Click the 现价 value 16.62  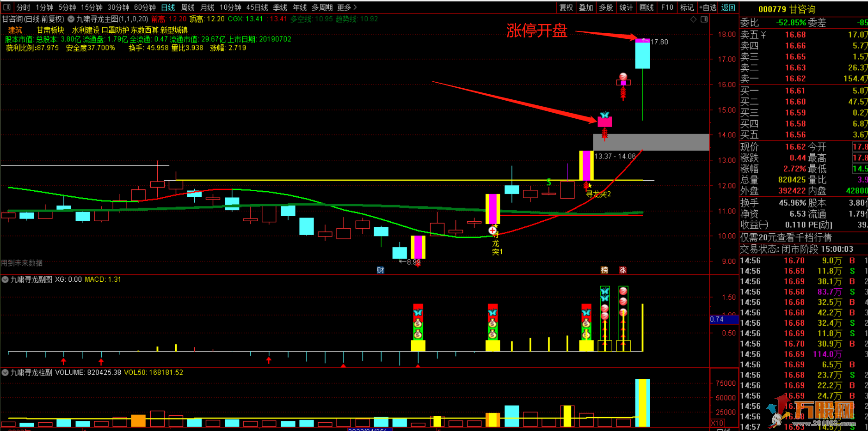(795, 147)
